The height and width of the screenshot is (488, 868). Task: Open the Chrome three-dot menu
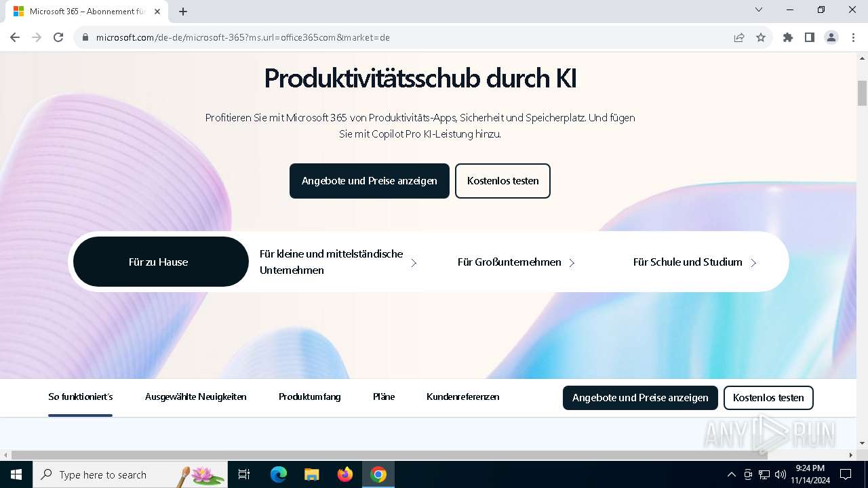(853, 37)
